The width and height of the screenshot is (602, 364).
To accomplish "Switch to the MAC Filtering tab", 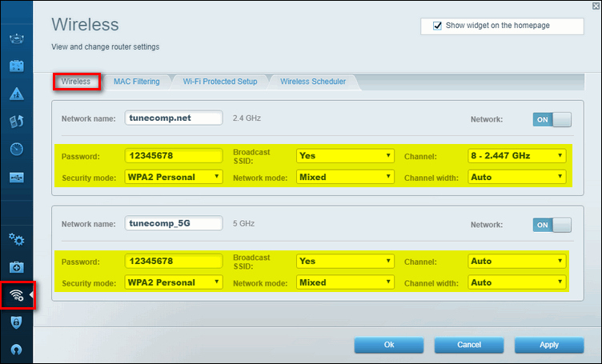I will click(136, 82).
